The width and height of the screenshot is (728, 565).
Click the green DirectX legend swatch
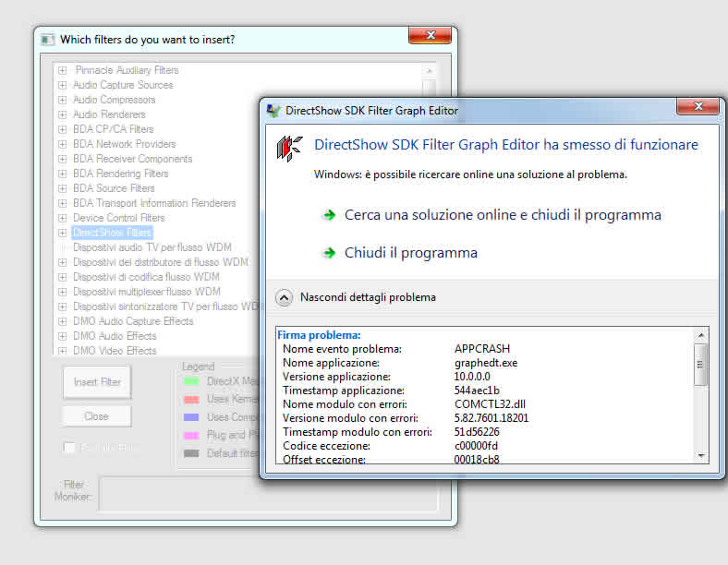(x=191, y=381)
